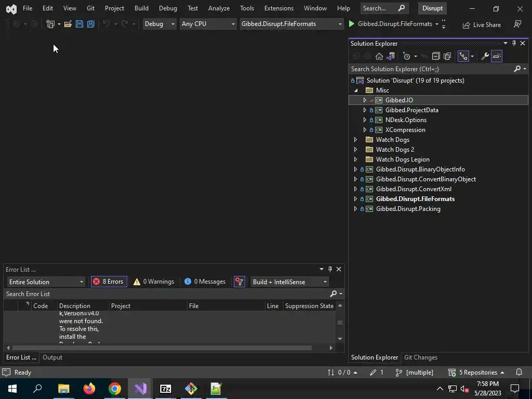The width and height of the screenshot is (532, 399).
Task: Click the Solution Explorer Home icon
Action: coord(379,56)
